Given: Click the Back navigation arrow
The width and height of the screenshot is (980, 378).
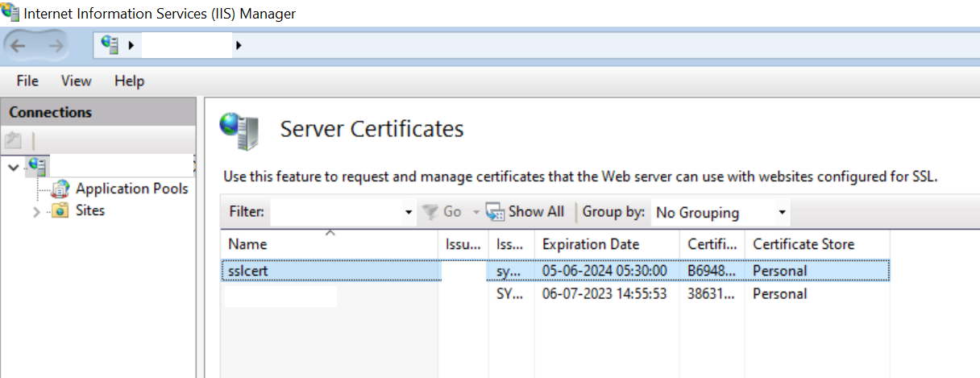Looking at the screenshot, I should [18, 46].
